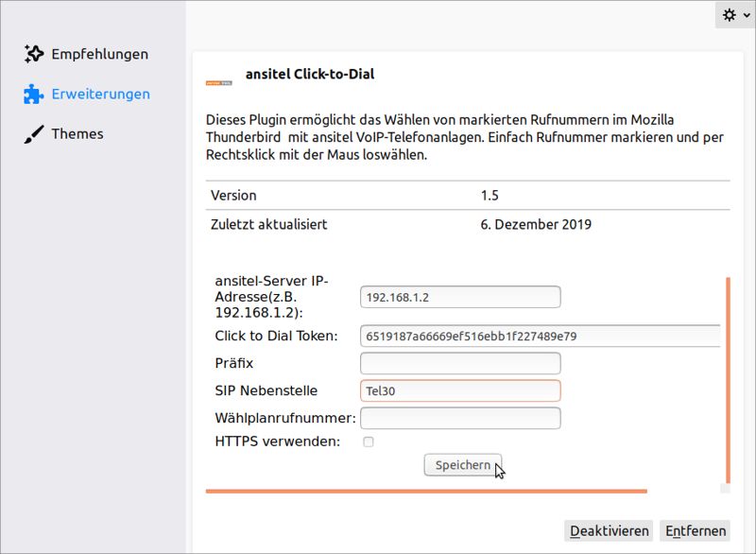Click the ansitel Click-to-Dial title
The height and width of the screenshot is (554, 756).
click(x=310, y=74)
